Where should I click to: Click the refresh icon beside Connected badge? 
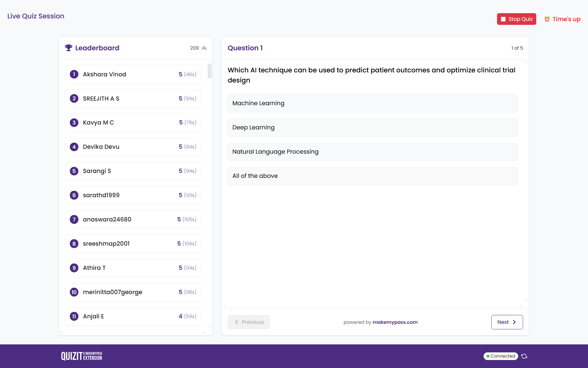click(524, 356)
